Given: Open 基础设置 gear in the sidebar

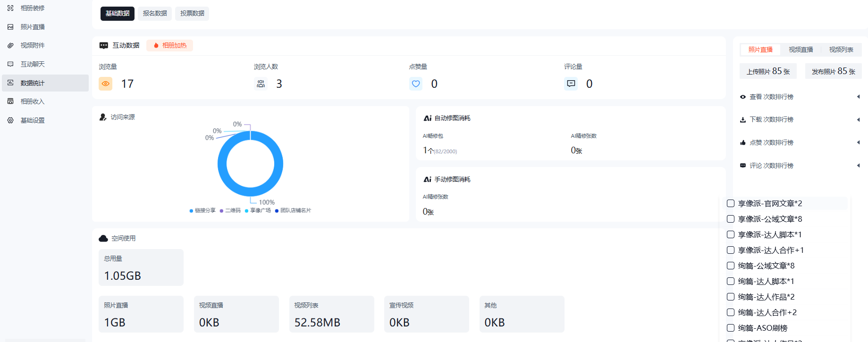Looking at the screenshot, I should [32, 120].
